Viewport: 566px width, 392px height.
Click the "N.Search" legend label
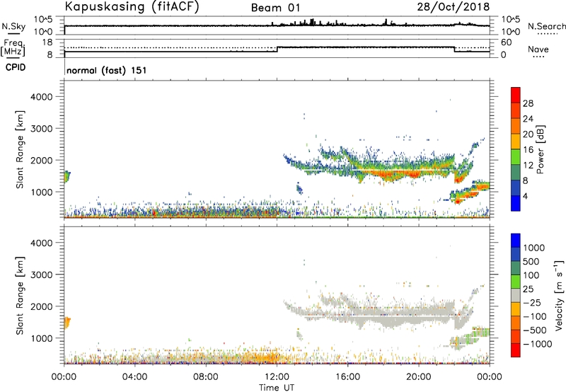pos(546,26)
